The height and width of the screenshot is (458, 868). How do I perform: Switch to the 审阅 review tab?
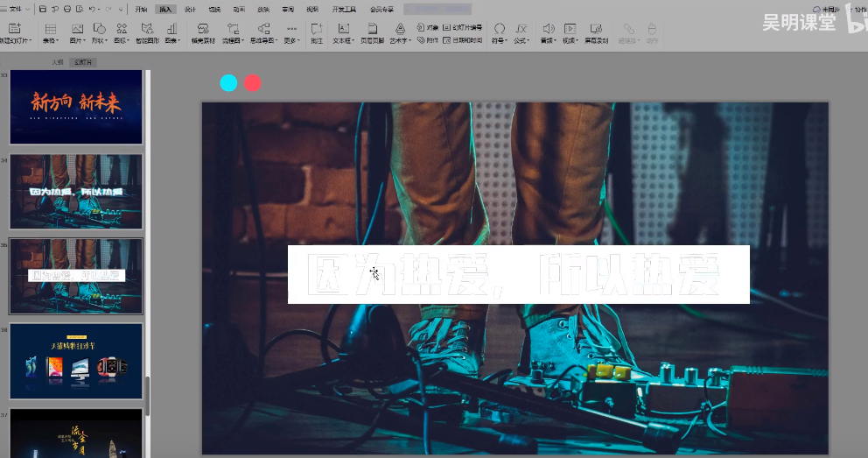pos(287,10)
